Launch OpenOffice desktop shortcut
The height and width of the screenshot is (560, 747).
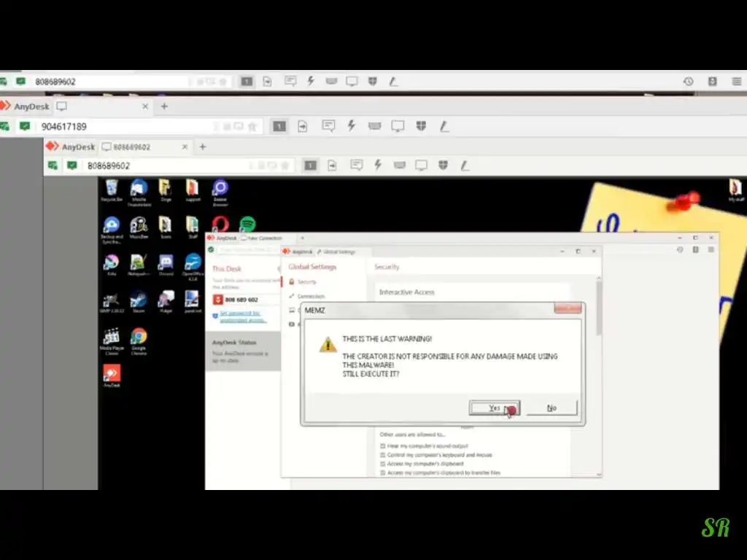tap(193, 267)
